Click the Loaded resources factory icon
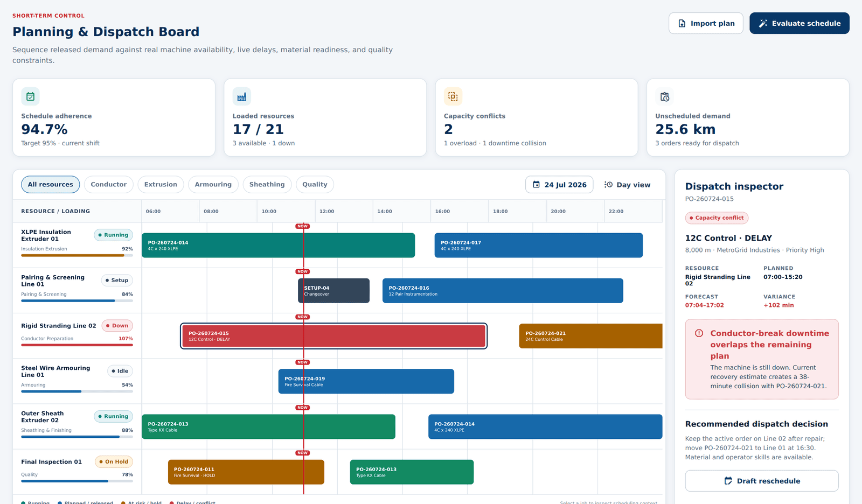 tap(241, 96)
